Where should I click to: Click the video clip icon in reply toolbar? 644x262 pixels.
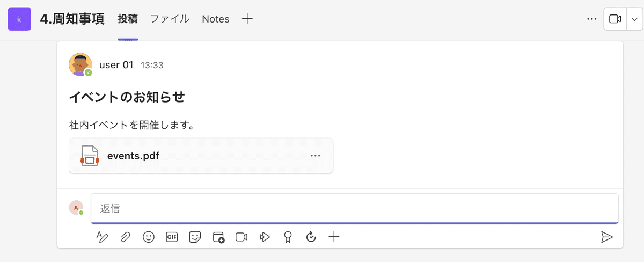[x=241, y=237]
